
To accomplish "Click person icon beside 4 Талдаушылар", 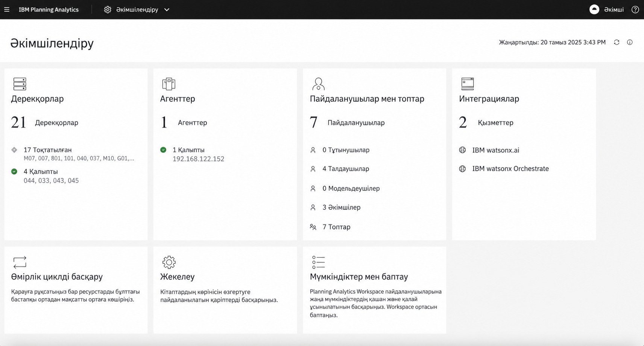I will (313, 169).
